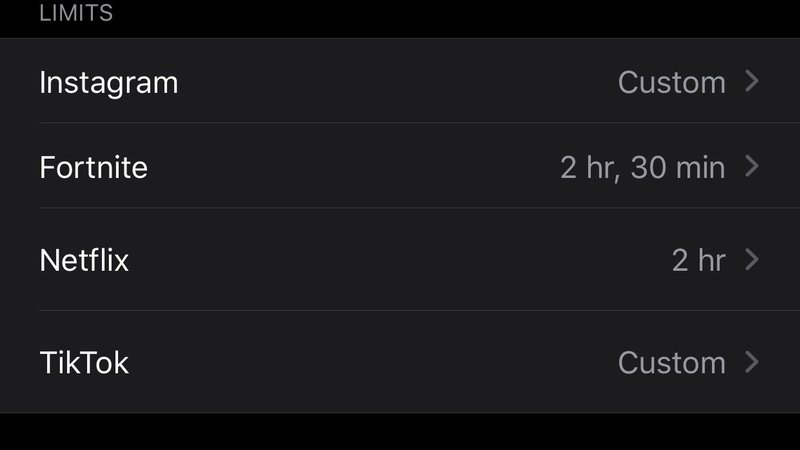
Task: Select the TikTok label text
Action: 84,362
